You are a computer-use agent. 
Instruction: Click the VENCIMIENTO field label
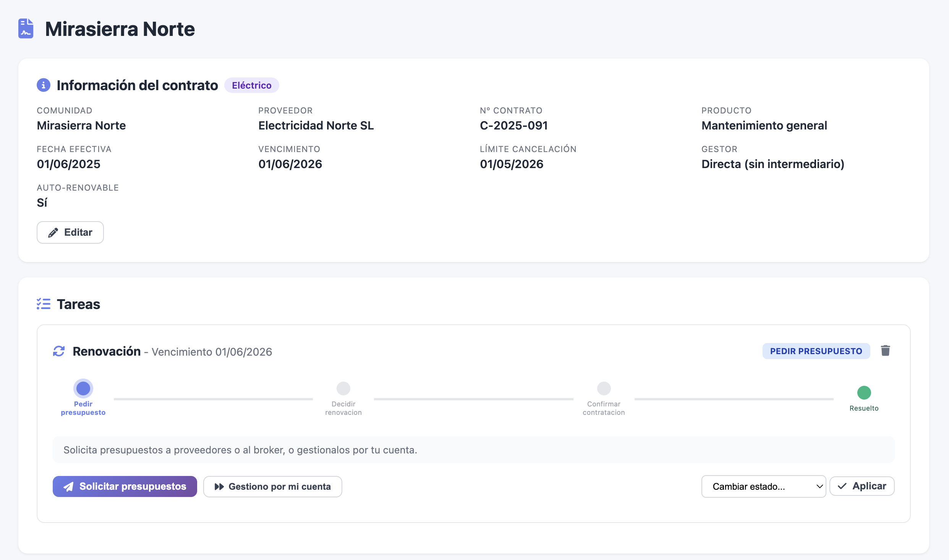pyautogui.click(x=289, y=149)
